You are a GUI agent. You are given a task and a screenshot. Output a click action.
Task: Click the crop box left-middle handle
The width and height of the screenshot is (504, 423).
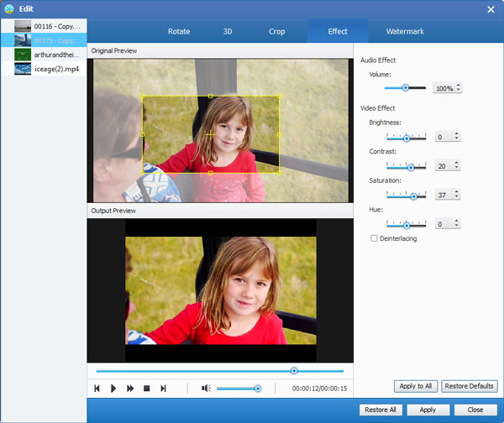click(x=143, y=134)
